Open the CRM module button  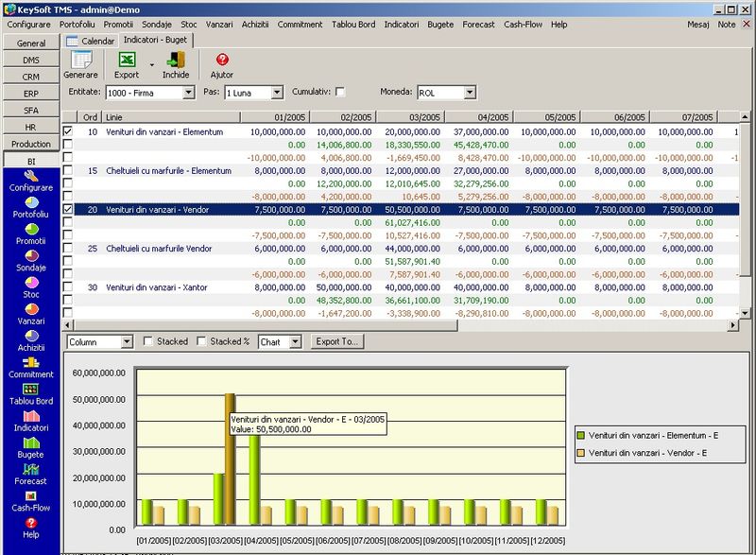click(31, 77)
